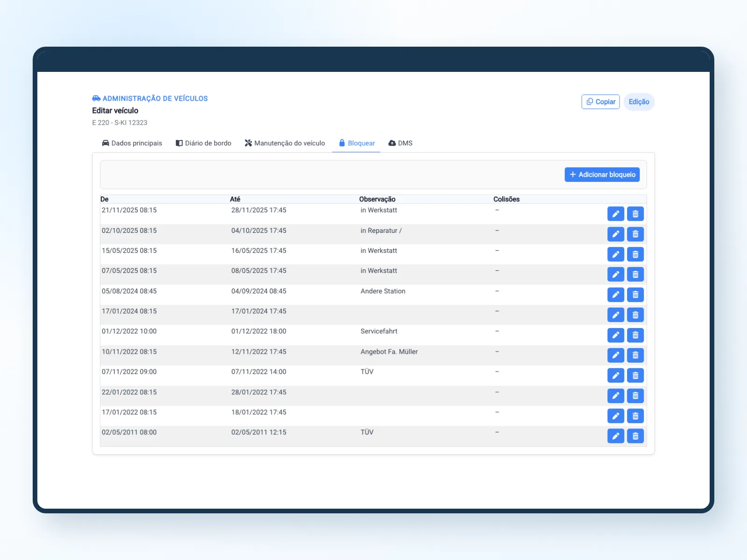Edit the 22/01/2022 block entry
Viewport: 747px width, 560px height.
pos(616,396)
